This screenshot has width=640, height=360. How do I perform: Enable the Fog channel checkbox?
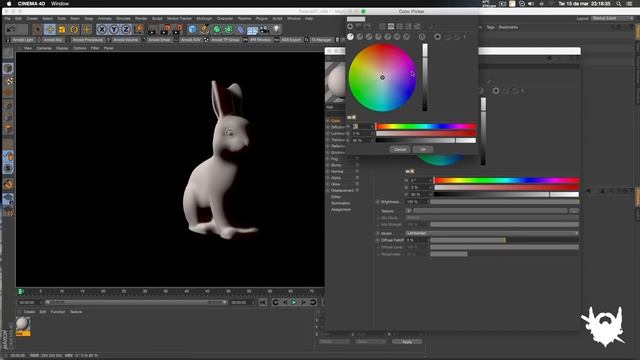click(x=357, y=159)
